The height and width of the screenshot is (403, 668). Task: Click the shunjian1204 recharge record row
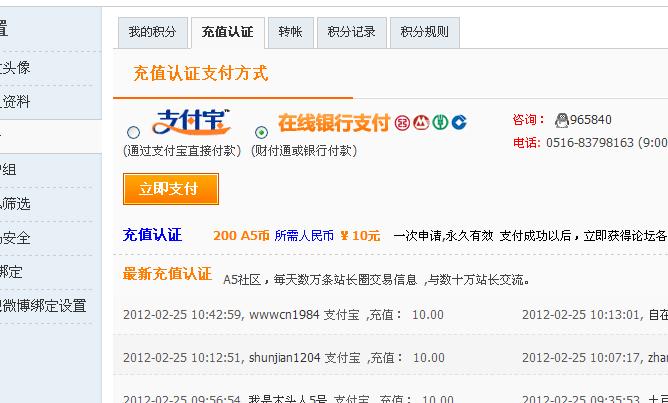pyautogui.click(x=284, y=357)
